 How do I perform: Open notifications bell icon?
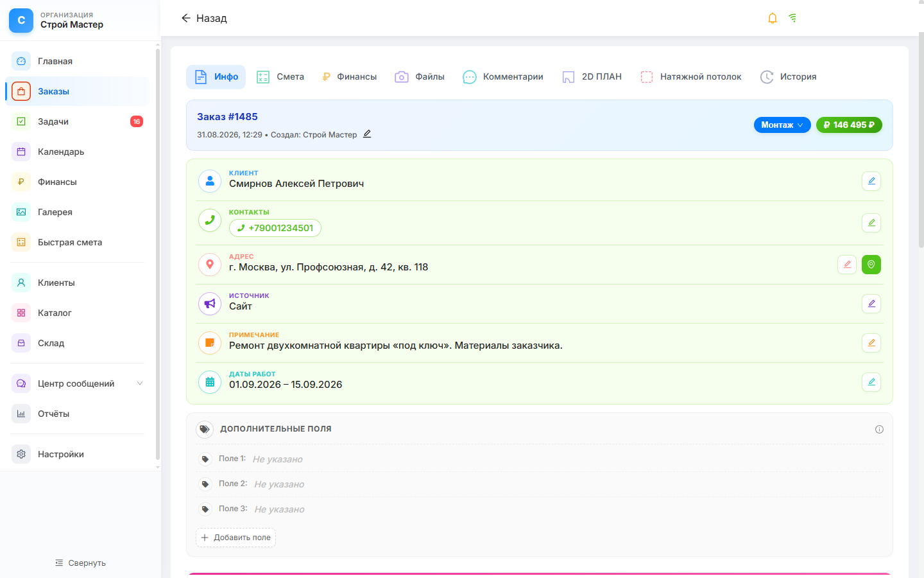click(773, 18)
